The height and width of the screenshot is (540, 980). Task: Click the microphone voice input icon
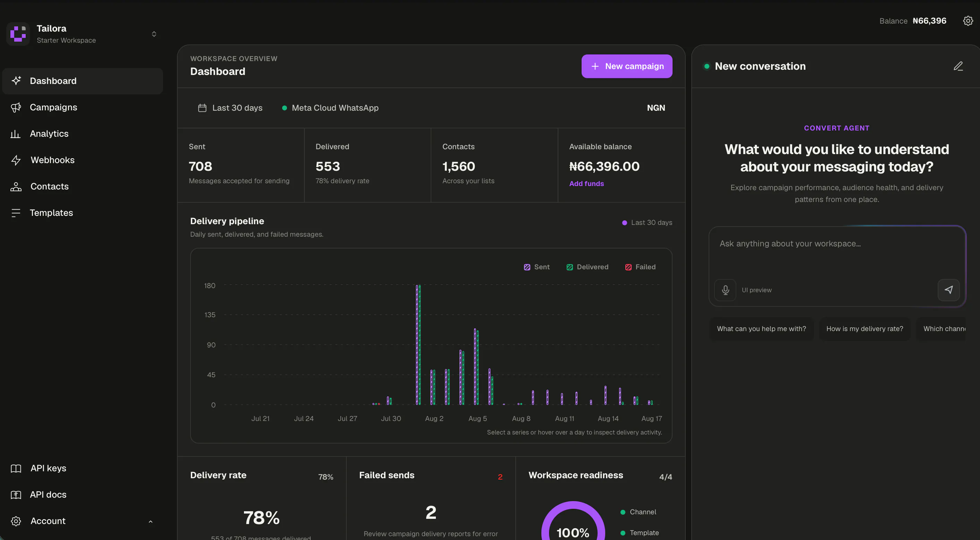[726, 290]
